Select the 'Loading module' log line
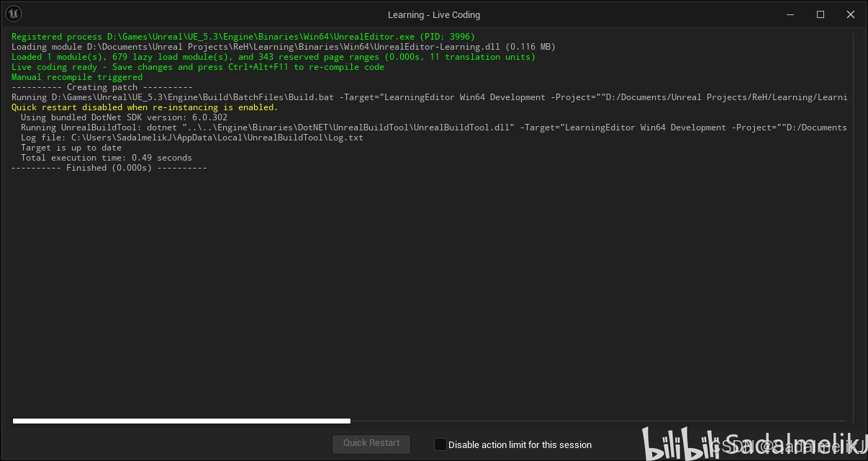This screenshot has height=461, width=868. (x=284, y=47)
